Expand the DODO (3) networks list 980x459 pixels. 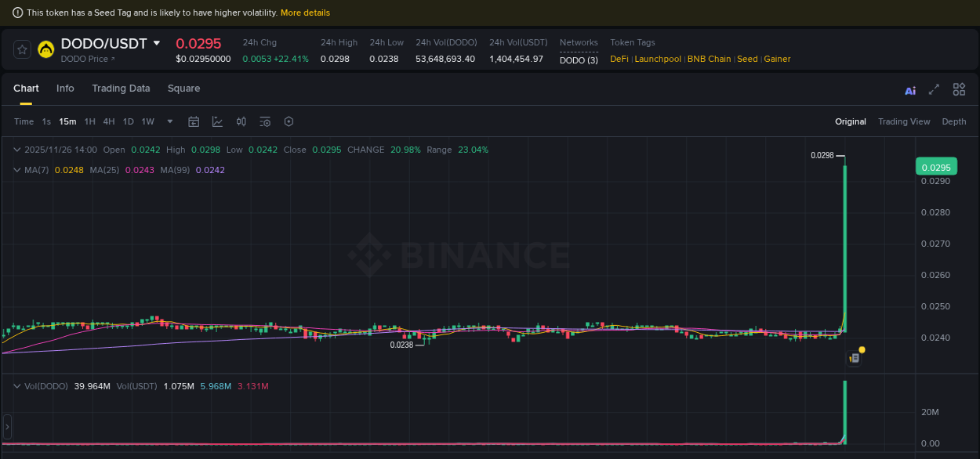579,60
